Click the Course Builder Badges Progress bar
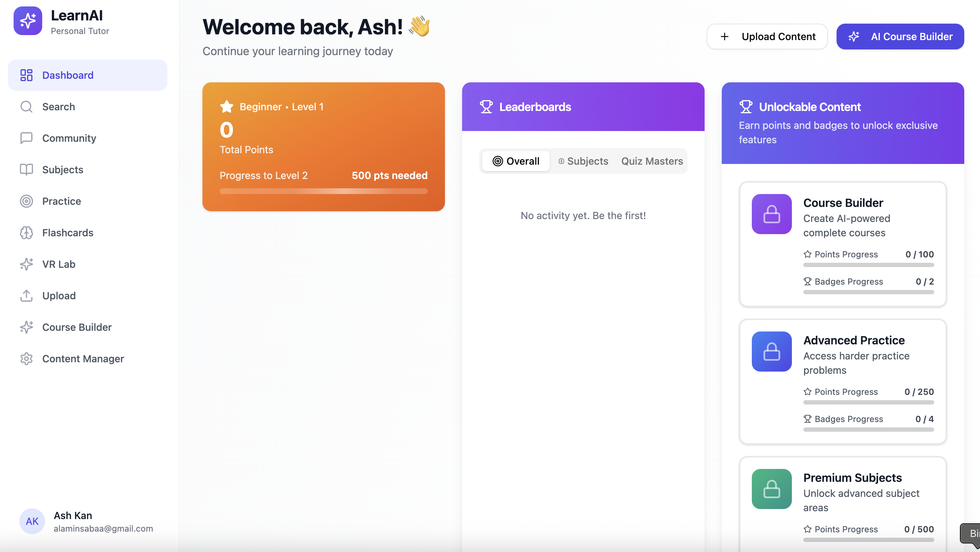The width and height of the screenshot is (980, 552). point(868,292)
